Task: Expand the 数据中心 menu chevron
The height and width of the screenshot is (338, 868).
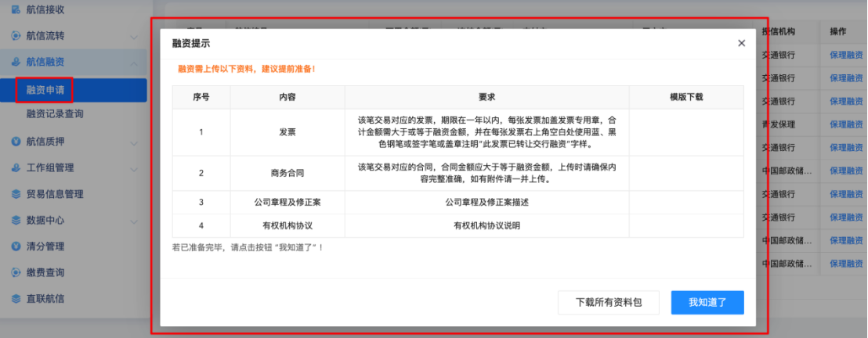Action: tap(134, 221)
